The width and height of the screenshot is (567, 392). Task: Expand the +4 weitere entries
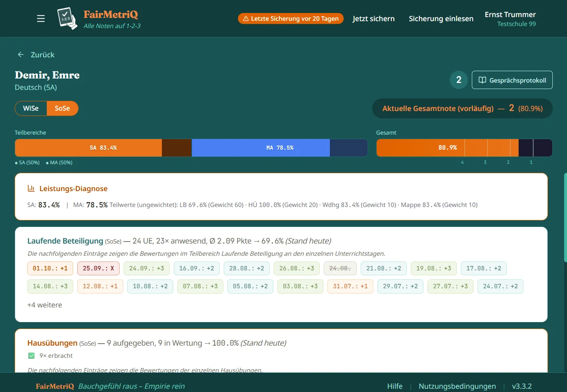pyautogui.click(x=45, y=305)
